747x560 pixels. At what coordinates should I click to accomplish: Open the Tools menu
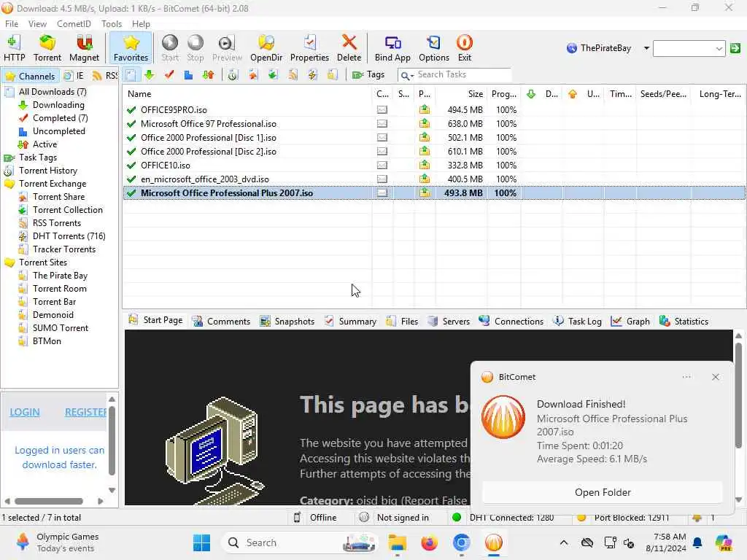pos(112,24)
